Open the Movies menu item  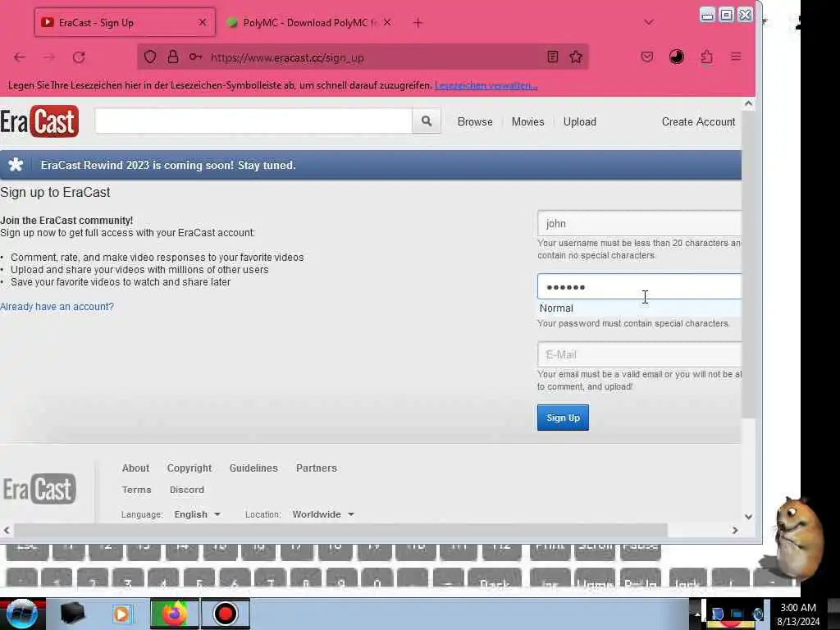(x=527, y=121)
